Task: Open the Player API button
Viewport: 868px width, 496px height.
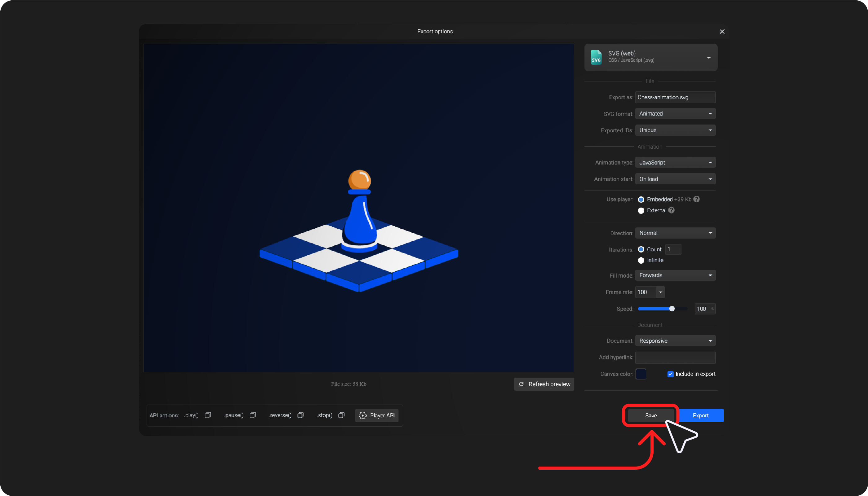Action: coord(377,415)
